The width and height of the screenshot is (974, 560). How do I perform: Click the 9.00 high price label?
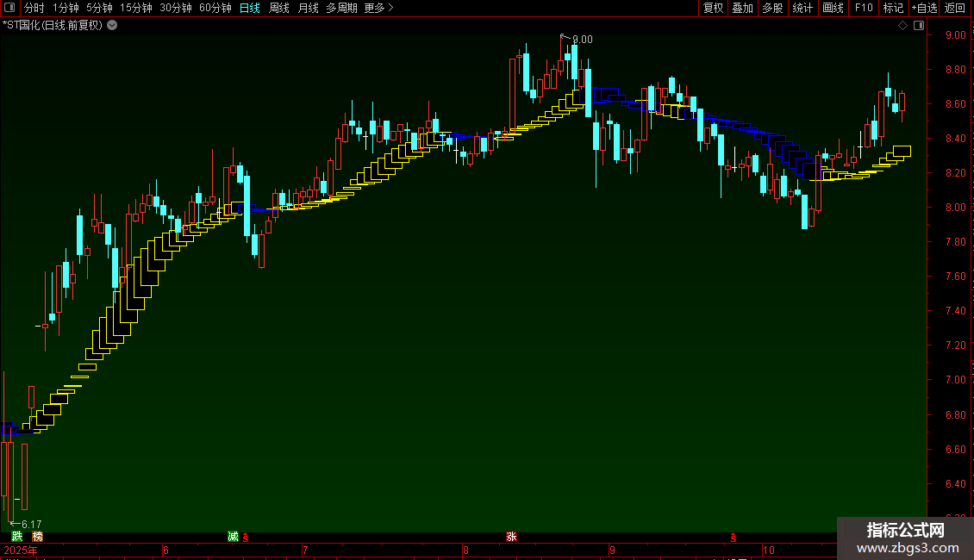583,39
